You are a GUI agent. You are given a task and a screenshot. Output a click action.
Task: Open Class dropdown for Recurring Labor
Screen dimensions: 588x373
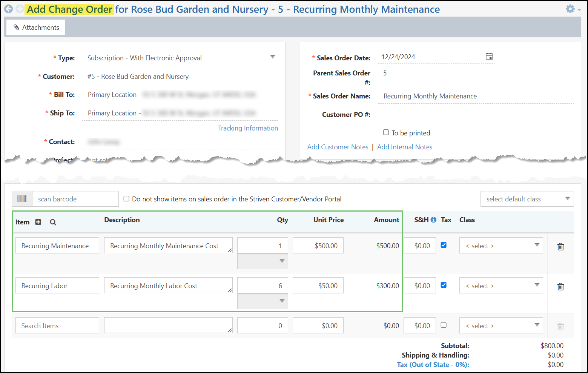[x=501, y=286]
